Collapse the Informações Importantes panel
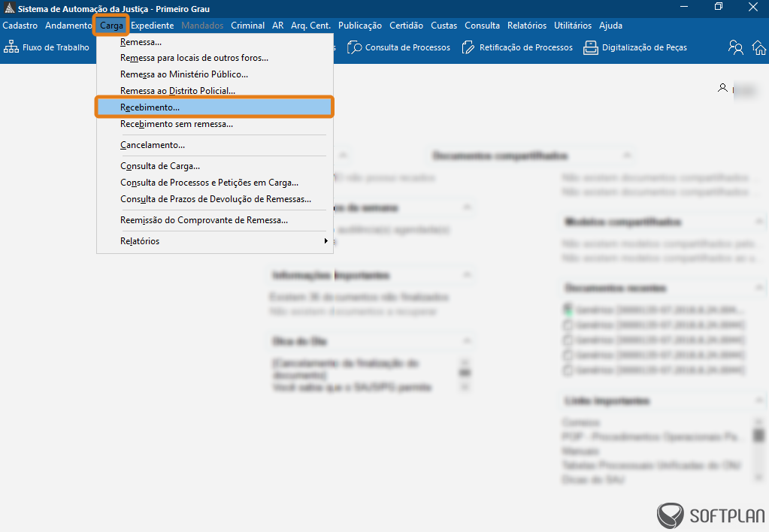 [467, 275]
